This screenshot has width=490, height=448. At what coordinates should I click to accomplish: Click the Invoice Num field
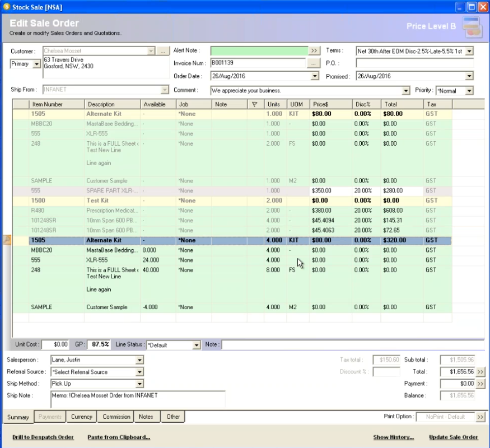(258, 63)
